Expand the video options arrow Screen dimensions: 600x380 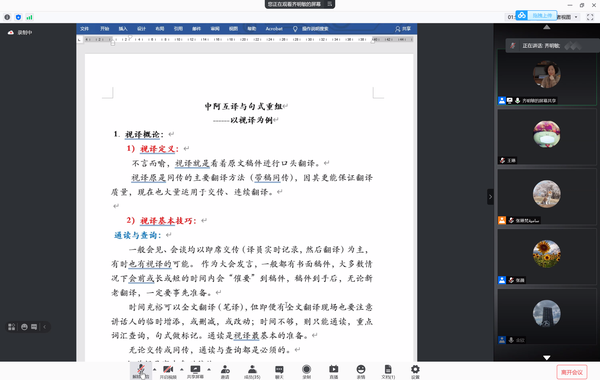[x=182, y=369]
